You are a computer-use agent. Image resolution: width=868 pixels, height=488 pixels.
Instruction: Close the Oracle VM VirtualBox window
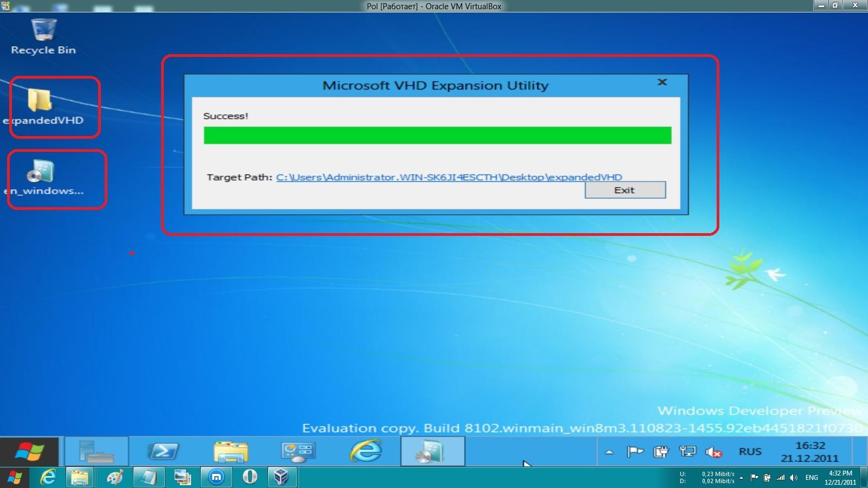(856, 5)
